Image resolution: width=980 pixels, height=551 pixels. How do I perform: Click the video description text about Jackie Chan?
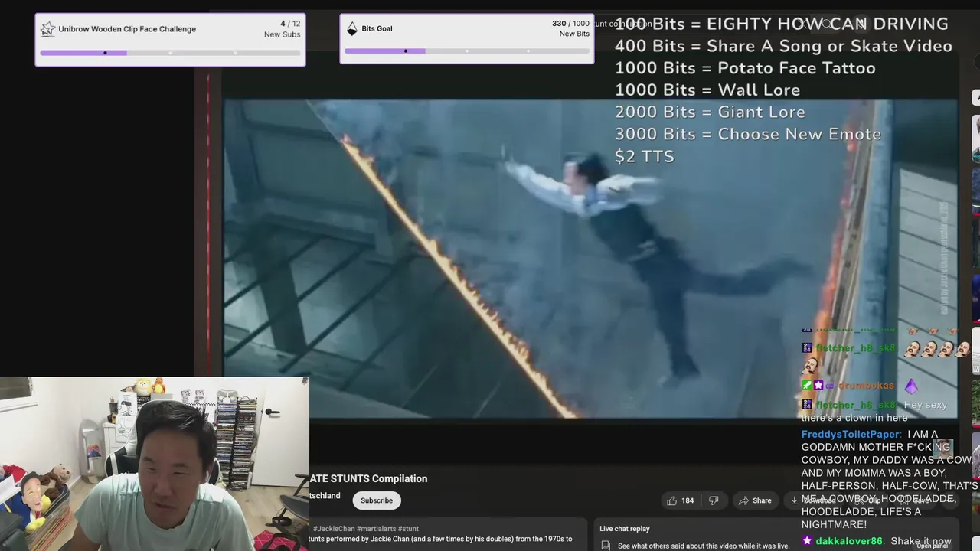point(441,539)
